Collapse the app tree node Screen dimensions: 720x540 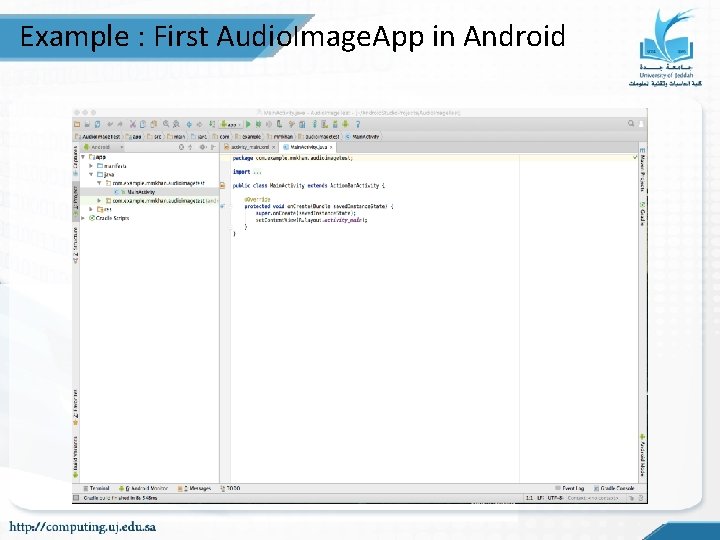click(83, 157)
